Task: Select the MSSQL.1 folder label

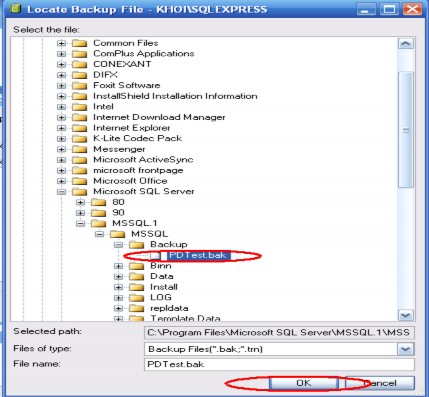Action: tap(135, 223)
